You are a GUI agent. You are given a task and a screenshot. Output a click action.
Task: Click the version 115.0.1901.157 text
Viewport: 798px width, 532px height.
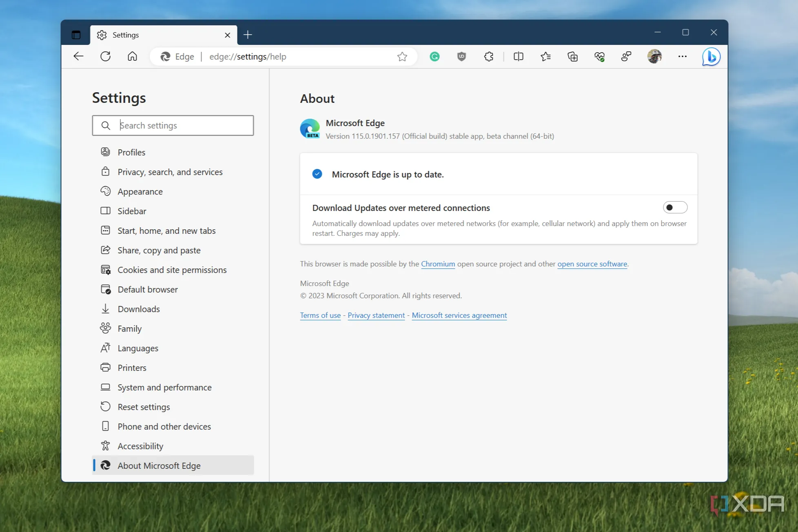tap(440, 136)
